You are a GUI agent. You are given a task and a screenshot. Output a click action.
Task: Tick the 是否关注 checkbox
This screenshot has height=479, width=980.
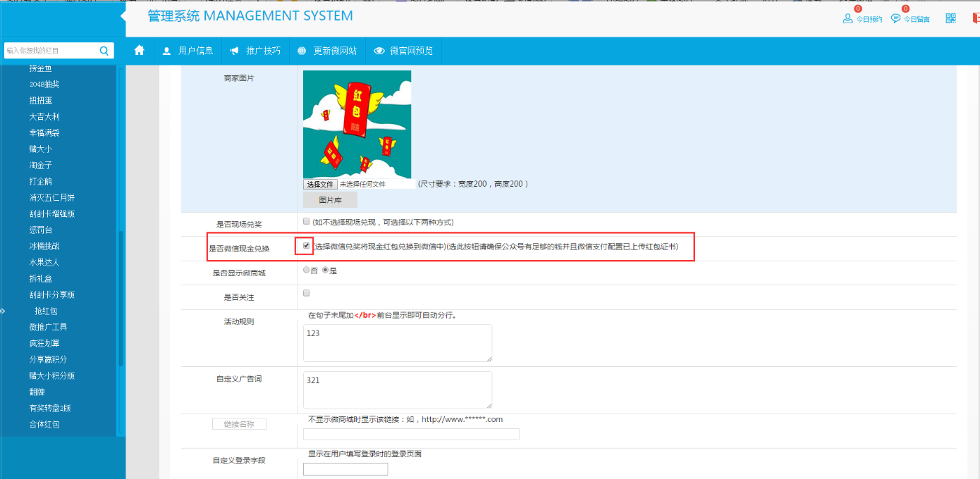click(x=306, y=293)
